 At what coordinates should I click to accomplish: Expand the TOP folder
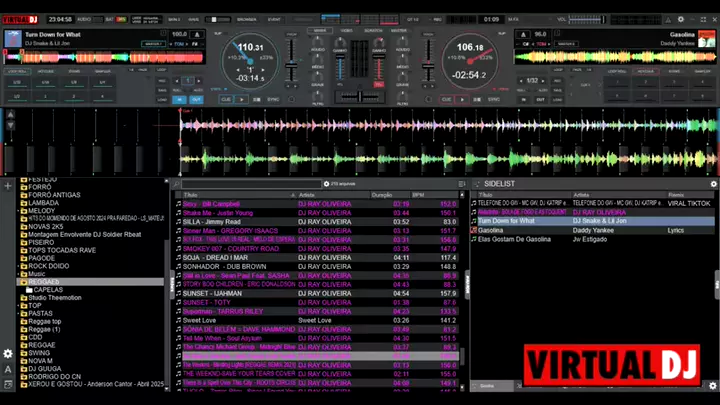(x=19, y=306)
